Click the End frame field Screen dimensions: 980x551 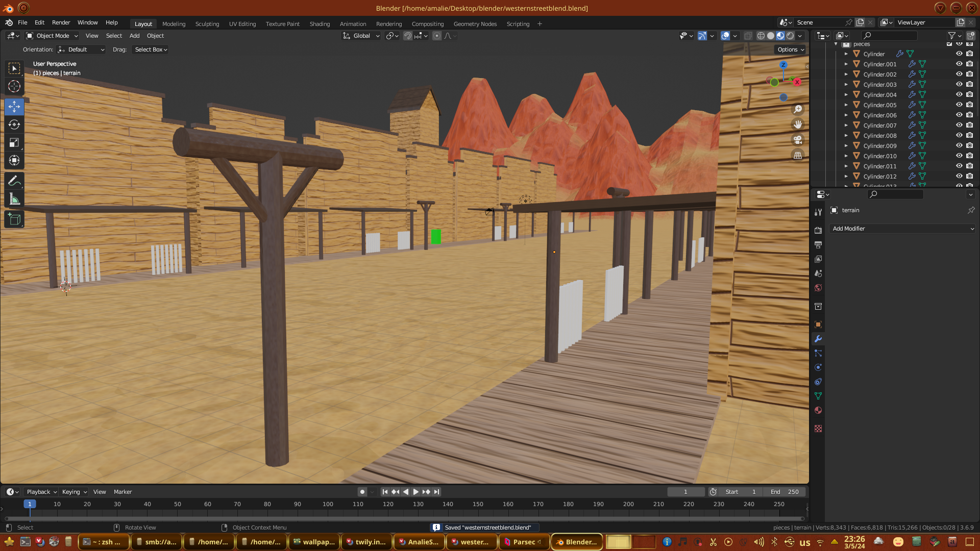[785, 492]
